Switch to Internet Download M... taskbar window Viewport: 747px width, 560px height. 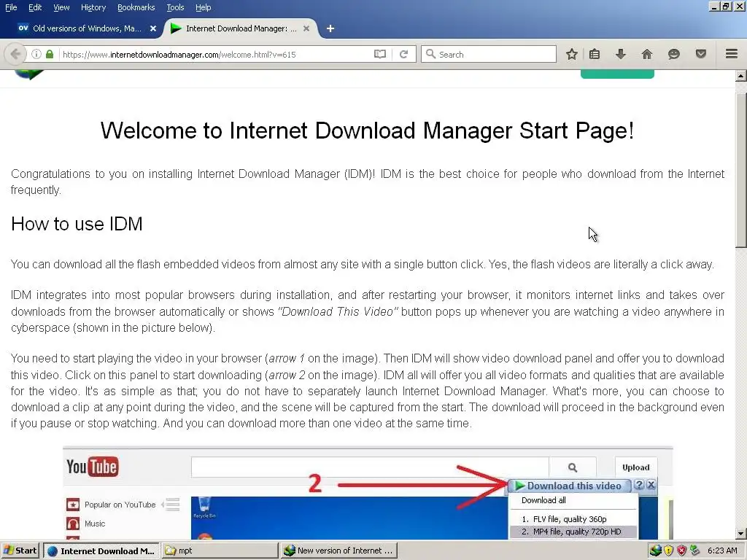[x=101, y=551]
